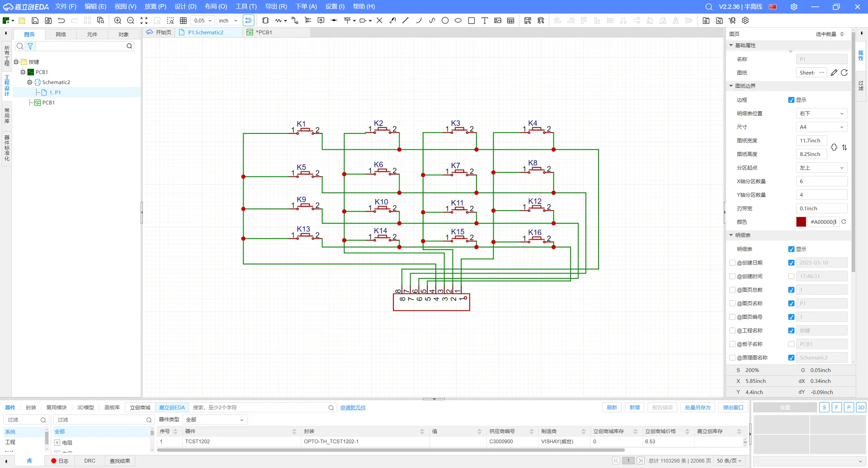Click the 刷新 button
Viewport: 868px width, 468px height.
pyautogui.click(x=612, y=407)
